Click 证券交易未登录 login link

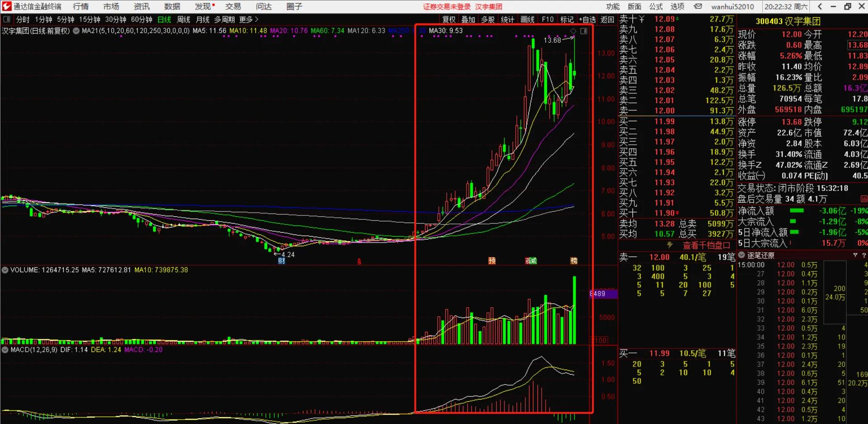(x=447, y=7)
